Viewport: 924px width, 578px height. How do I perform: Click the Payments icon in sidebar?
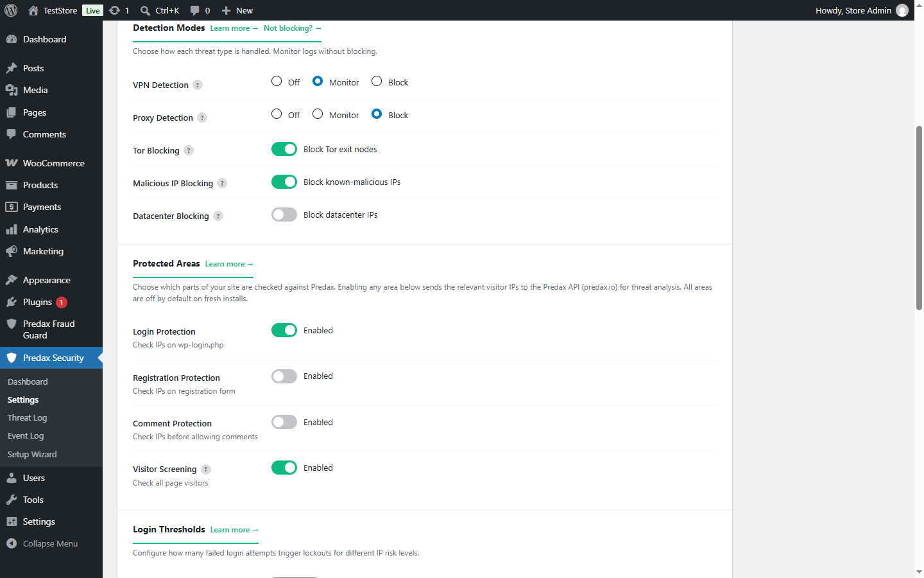[12, 207]
